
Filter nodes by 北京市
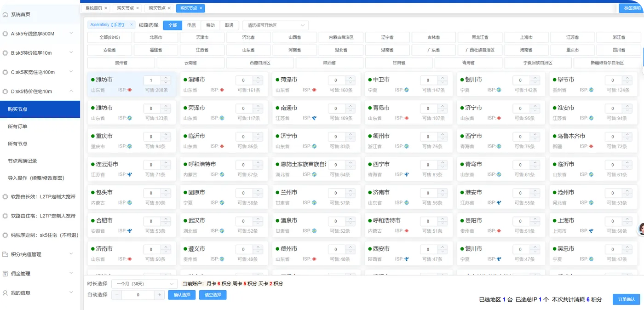pyautogui.click(x=156, y=37)
